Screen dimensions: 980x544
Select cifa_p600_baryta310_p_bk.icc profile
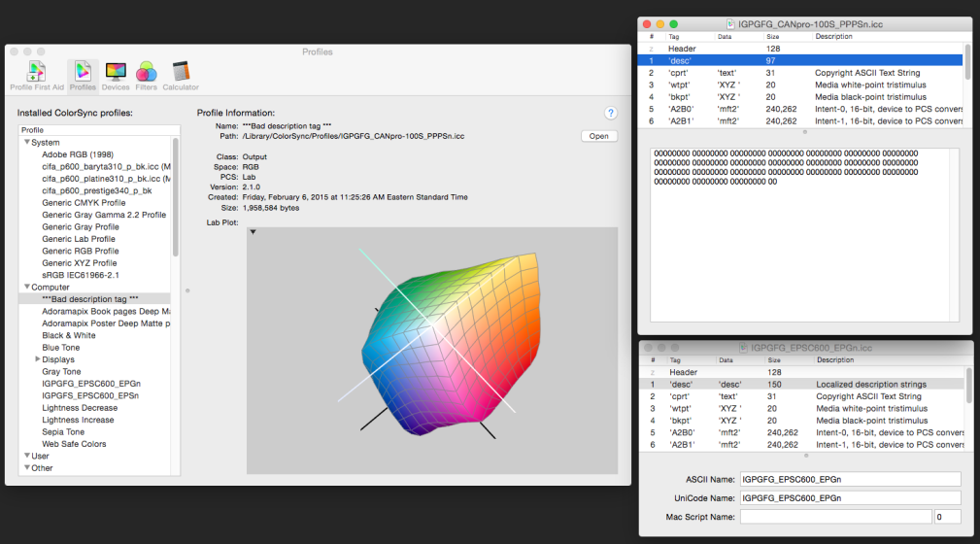tap(106, 166)
